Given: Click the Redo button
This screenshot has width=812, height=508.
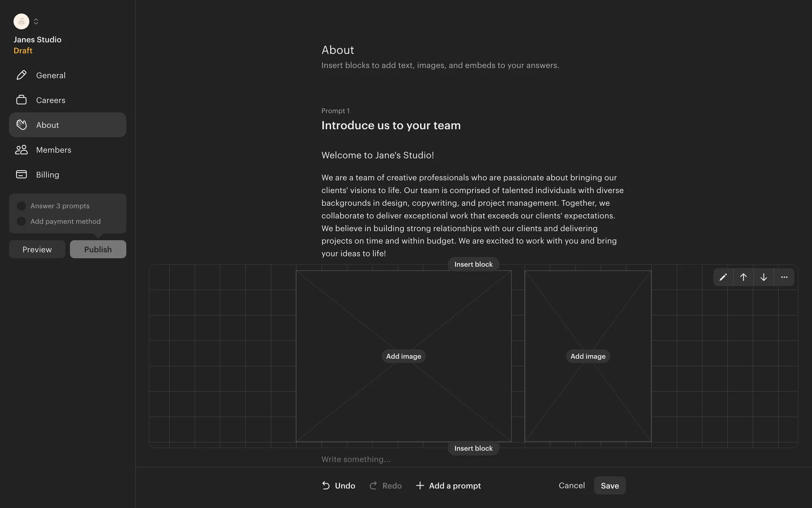Looking at the screenshot, I should coord(386,486).
